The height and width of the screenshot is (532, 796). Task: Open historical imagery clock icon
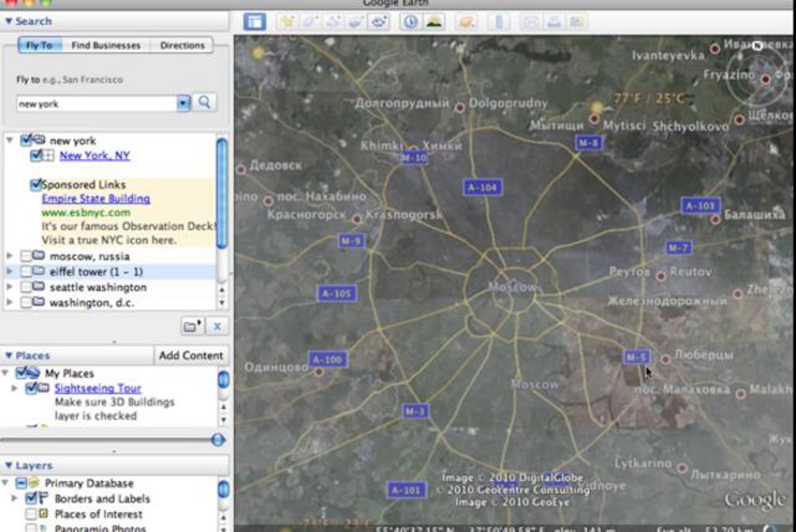(x=411, y=22)
